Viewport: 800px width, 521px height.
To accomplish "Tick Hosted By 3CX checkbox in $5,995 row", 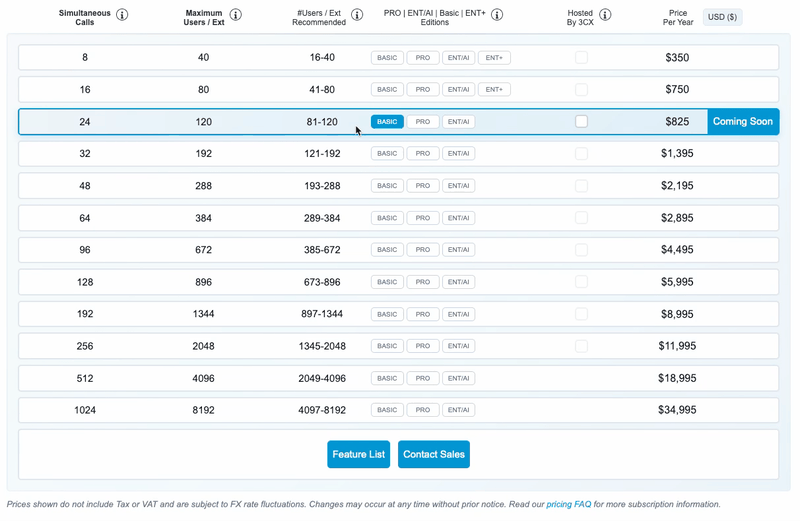I will click(x=581, y=282).
